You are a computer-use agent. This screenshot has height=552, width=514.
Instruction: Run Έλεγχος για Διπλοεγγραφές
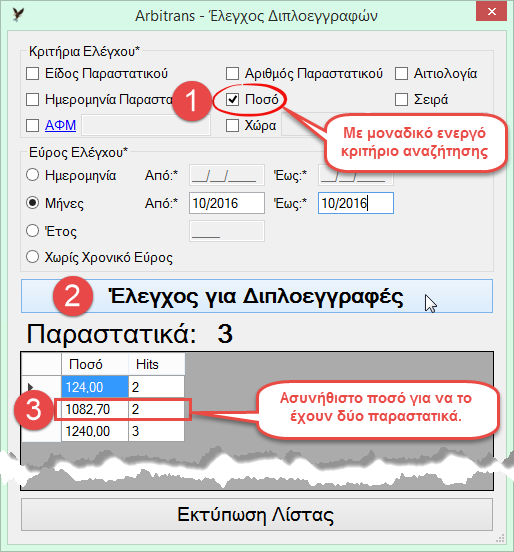click(257, 296)
